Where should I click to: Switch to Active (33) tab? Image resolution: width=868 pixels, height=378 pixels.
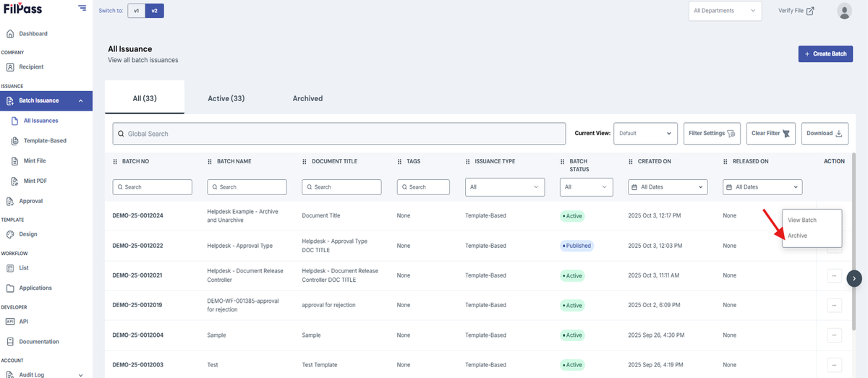coord(226,98)
